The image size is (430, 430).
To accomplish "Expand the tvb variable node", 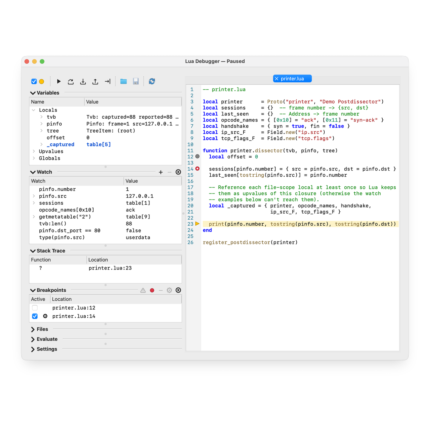I will click(41, 117).
